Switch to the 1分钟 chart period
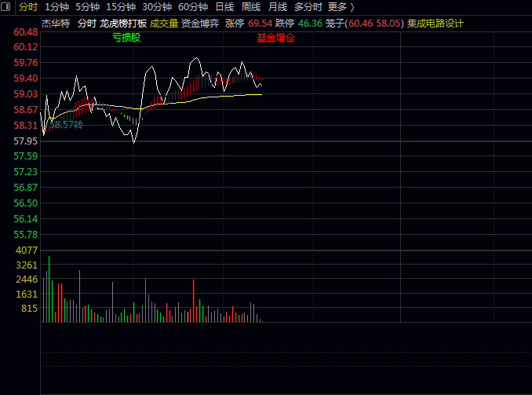This screenshot has height=395, width=532. tap(56, 7)
